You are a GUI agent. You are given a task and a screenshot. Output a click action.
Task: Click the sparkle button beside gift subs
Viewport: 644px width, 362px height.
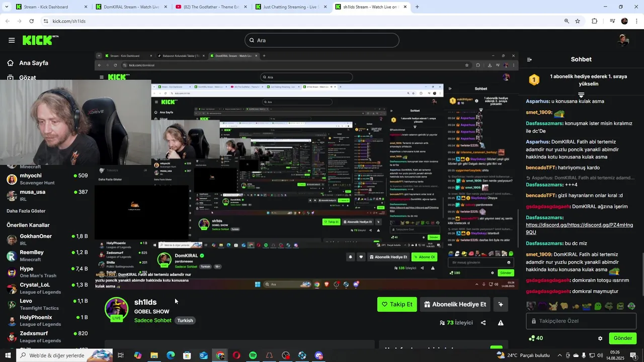pyautogui.click(x=501, y=304)
